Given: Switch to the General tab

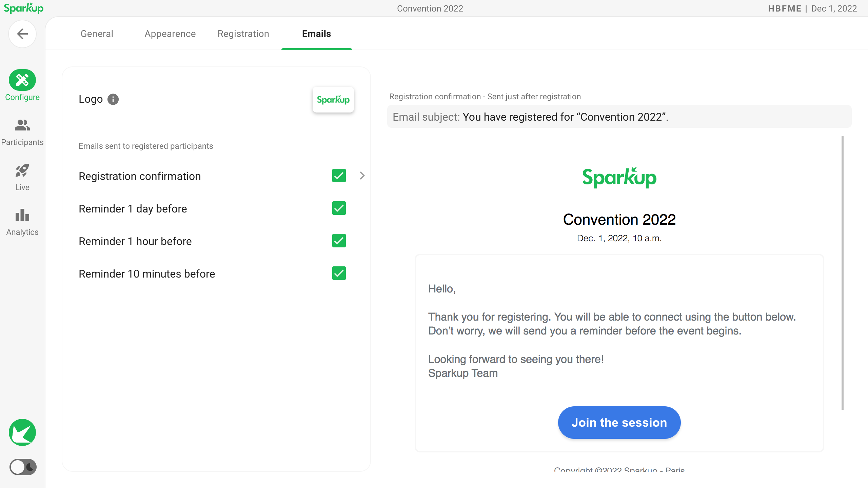Looking at the screenshot, I should point(97,34).
